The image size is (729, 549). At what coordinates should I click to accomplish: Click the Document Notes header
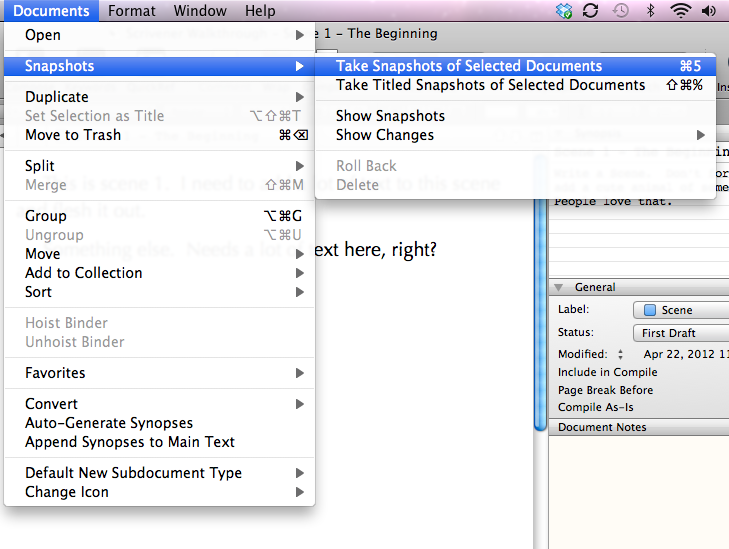(x=639, y=427)
